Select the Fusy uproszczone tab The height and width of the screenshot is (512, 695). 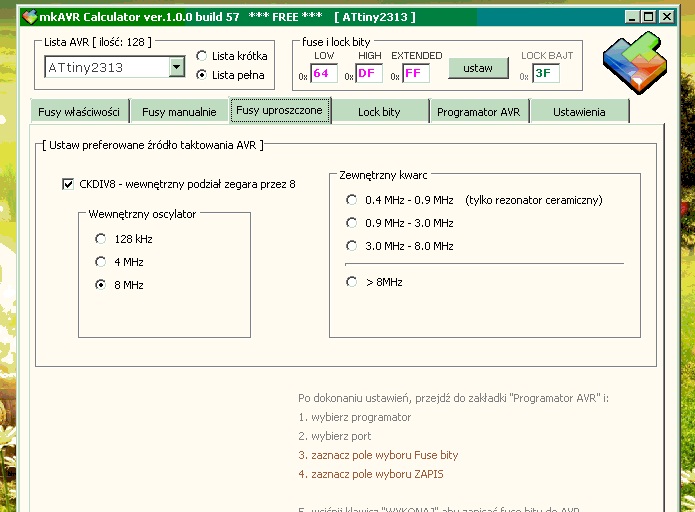point(279,110)
